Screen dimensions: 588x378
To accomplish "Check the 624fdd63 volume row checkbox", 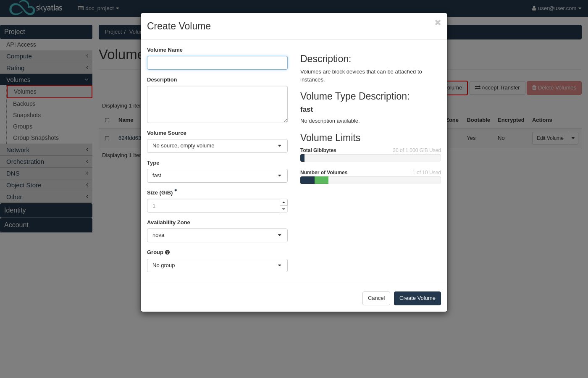I will (107, 138).
